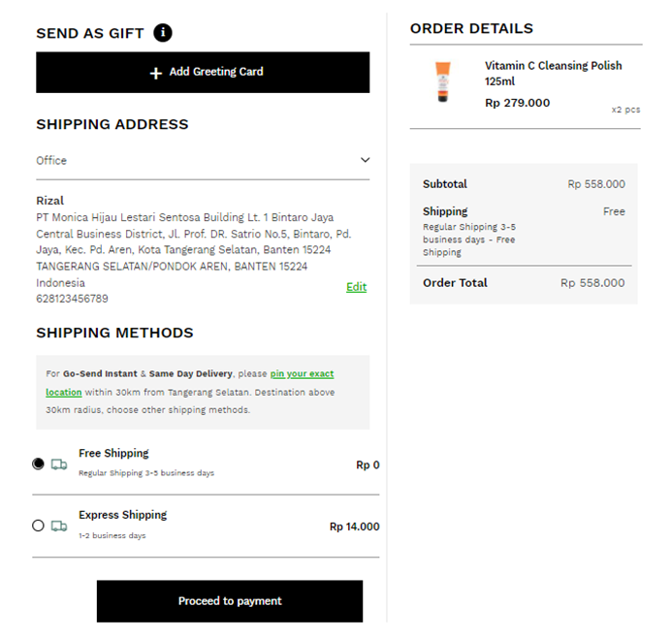Expand the address dropdown chevron
The image size is (672, 639).
tap(365, 160)
